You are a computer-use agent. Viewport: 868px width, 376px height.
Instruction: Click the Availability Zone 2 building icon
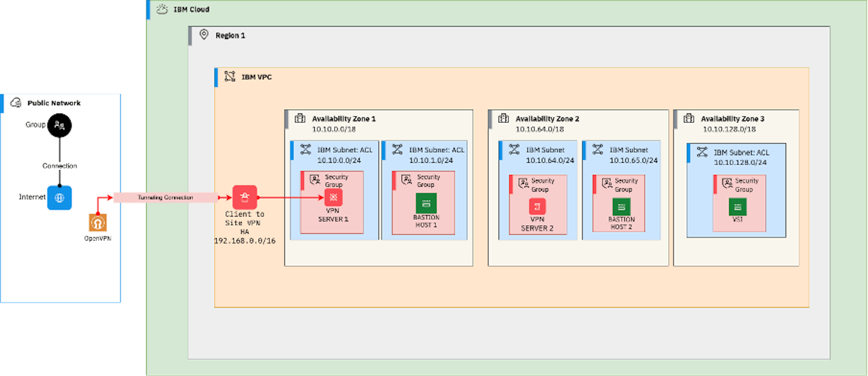coord(503,118)
